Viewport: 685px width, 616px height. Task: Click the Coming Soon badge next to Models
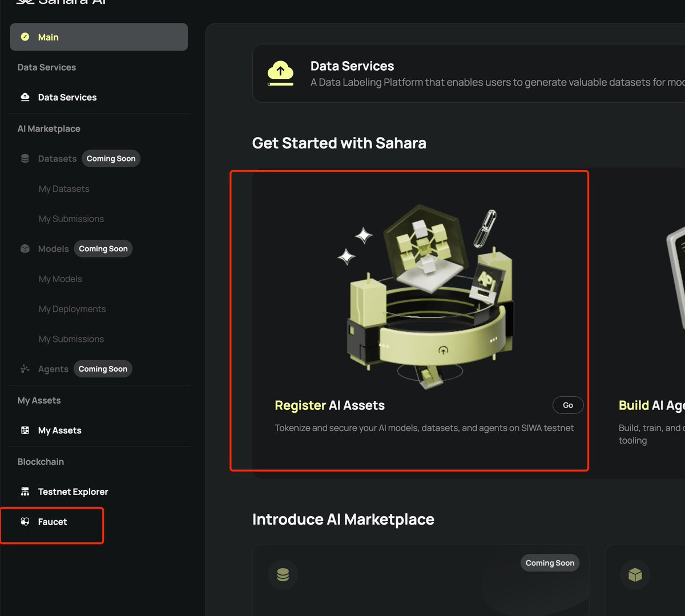[103, 249]
